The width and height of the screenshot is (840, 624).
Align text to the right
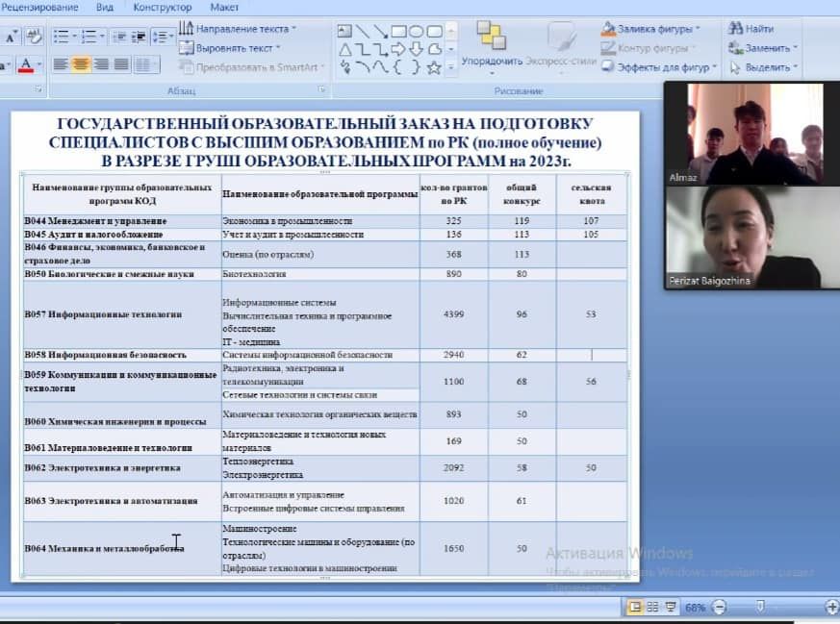(x=101, y=65)
